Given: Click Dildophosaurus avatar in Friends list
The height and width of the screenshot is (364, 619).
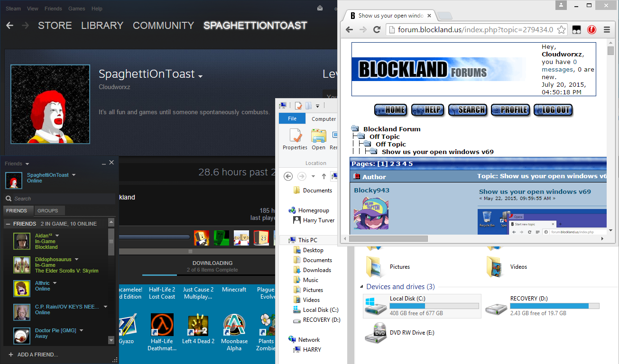Looking at the screenshot, I should click(x=22, y=265).
